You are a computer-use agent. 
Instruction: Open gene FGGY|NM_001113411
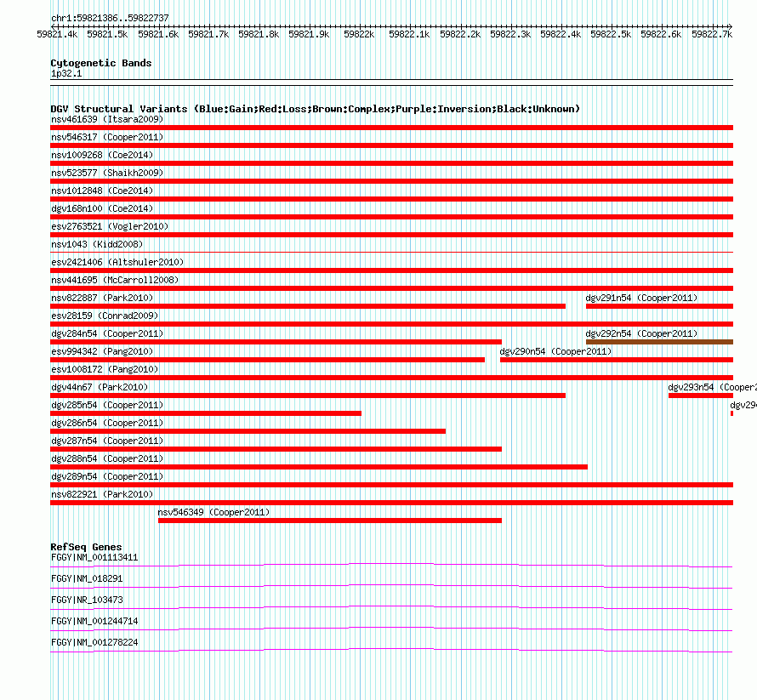(94, 558)
